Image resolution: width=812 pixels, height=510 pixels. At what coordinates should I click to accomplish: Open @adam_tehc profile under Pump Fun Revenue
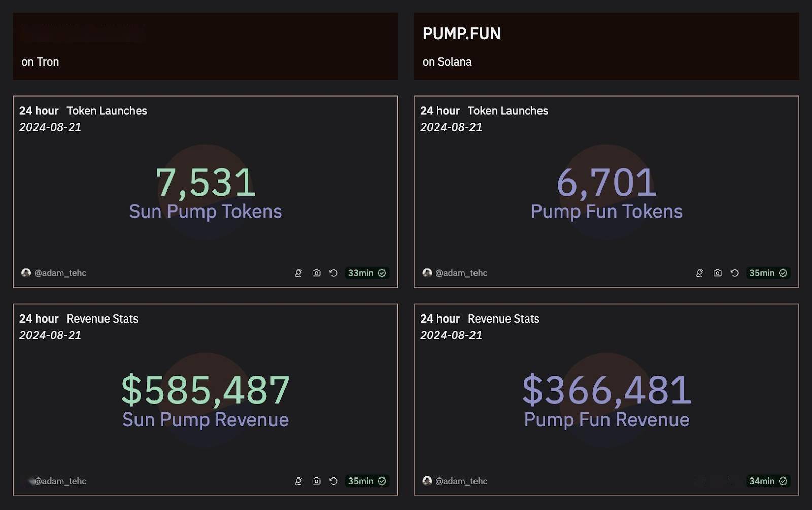[461, 481]
